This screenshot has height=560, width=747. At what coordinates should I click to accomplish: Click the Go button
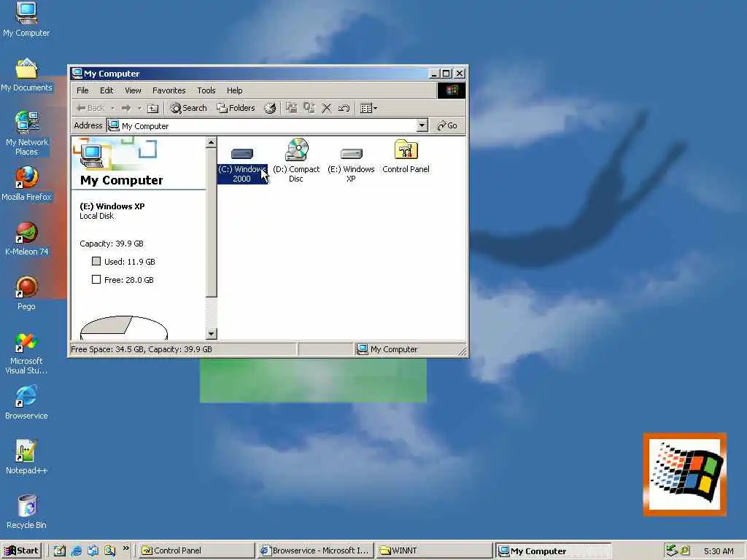[447, 125]
